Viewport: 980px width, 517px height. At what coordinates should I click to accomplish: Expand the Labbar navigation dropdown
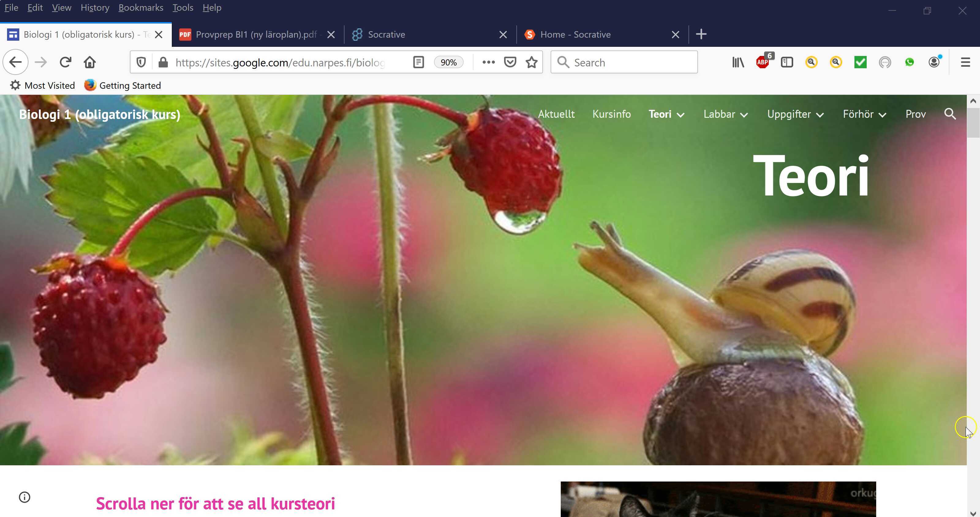click(744, 115)
